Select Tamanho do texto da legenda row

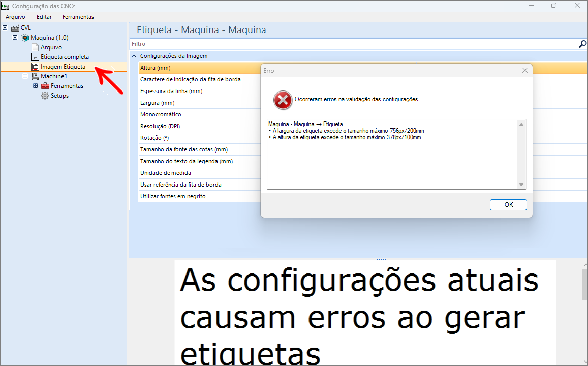point(200,161)
